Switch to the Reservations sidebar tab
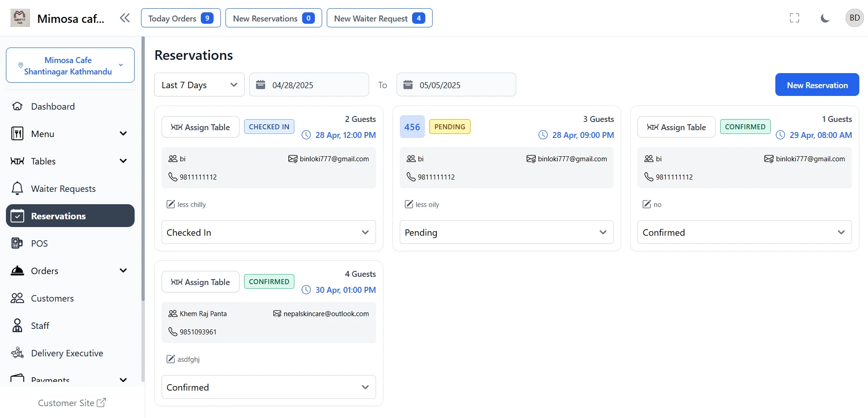This screenshot has width=868, height=418. pos(58,216)
